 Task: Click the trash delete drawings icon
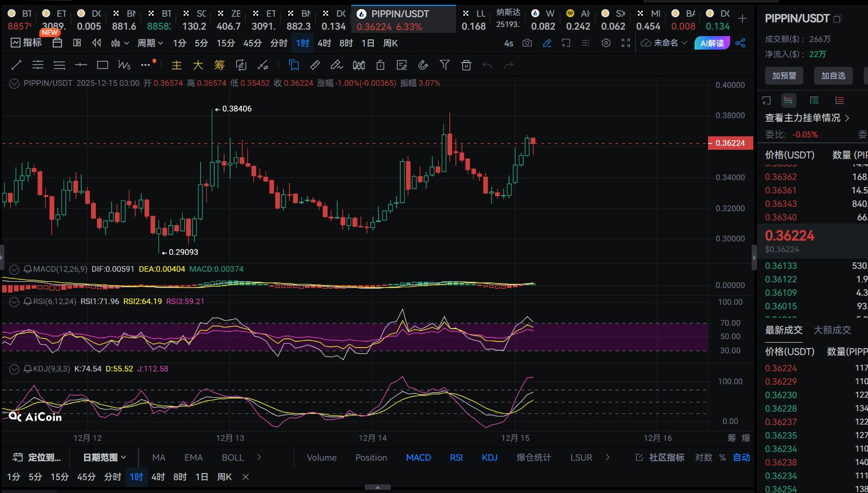point(466,65)
